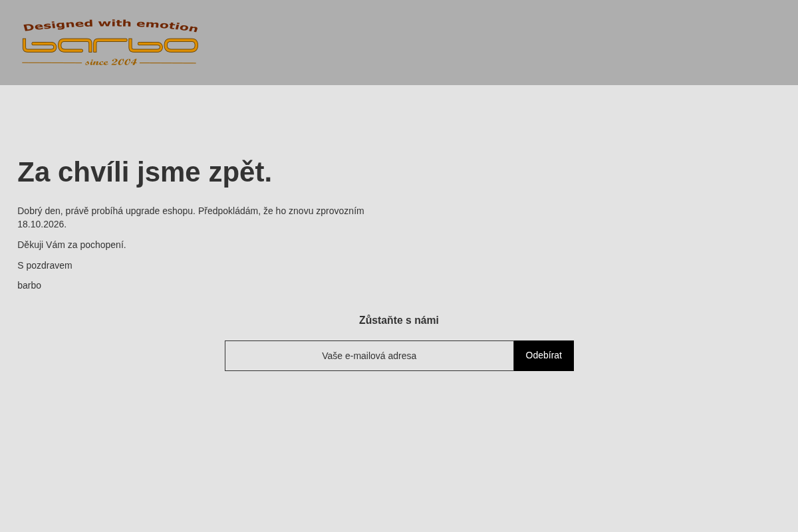Click the text 'Zůstaňte s námi'
The height and width of the screenshot is (532, 798).
[399, 321]
